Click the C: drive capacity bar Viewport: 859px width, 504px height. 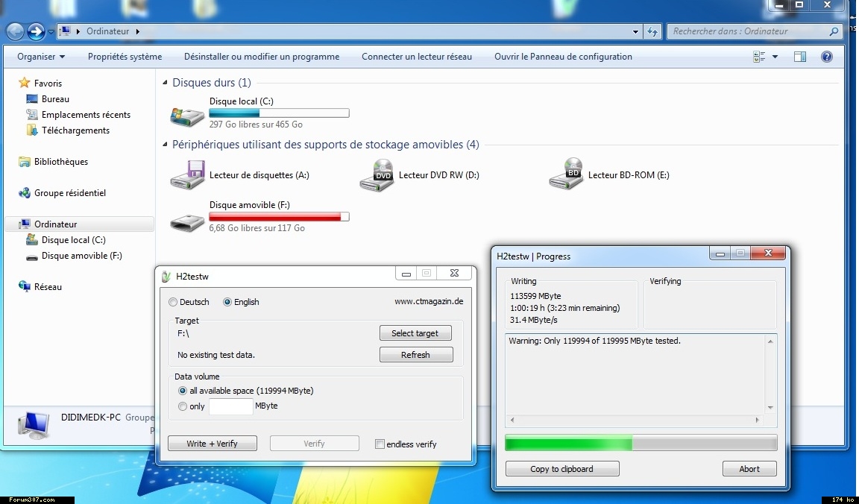(x=279, y=113)
